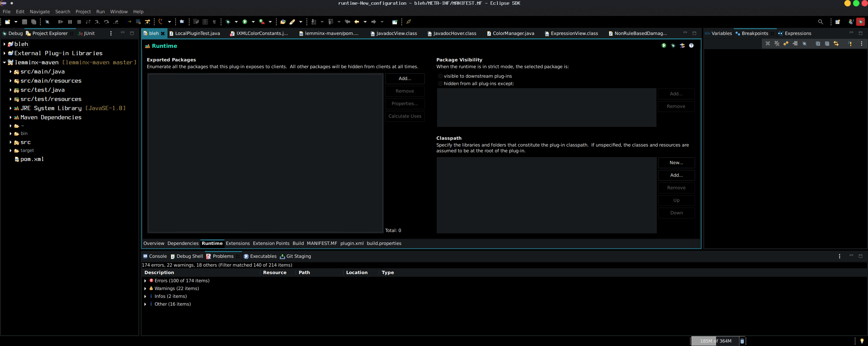Select 'visible to downstream plug-ins' radio button
The width and height of the screenshot is (868, 346).
tap(440, 76)
